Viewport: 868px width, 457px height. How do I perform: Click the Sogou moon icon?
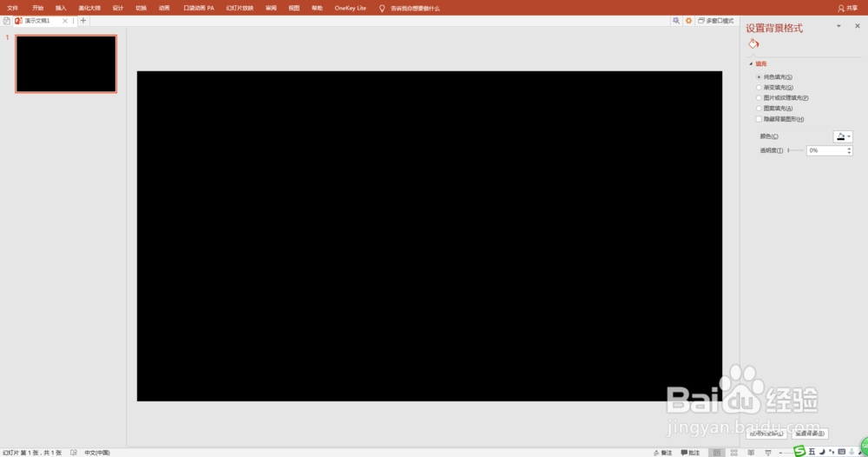(822, 452)
